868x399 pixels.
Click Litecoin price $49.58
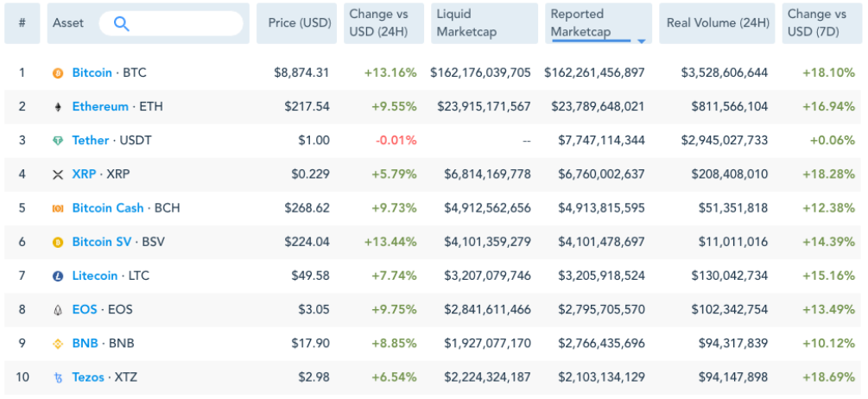[311, 275]
